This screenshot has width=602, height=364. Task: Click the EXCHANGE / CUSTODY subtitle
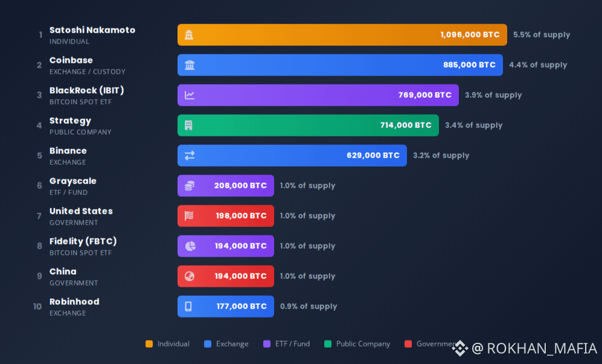click(x=88, y=72)
